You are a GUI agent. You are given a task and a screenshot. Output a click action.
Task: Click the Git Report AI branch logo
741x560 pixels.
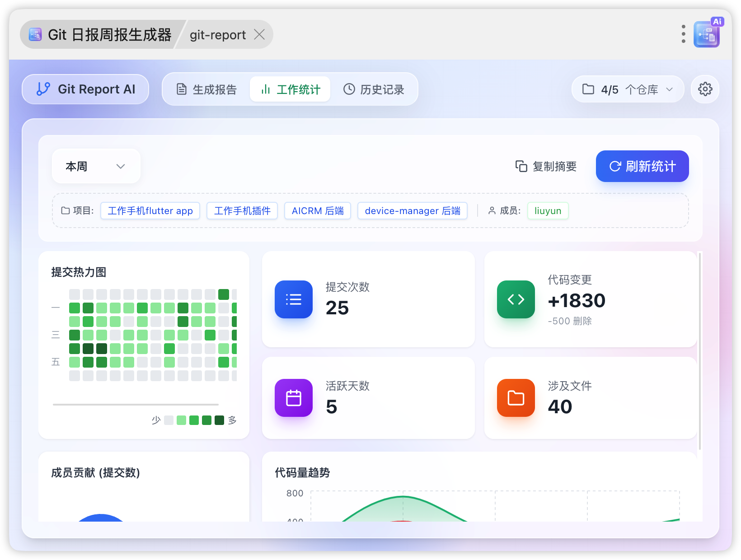pyautogui.click(x=43, y=89)
